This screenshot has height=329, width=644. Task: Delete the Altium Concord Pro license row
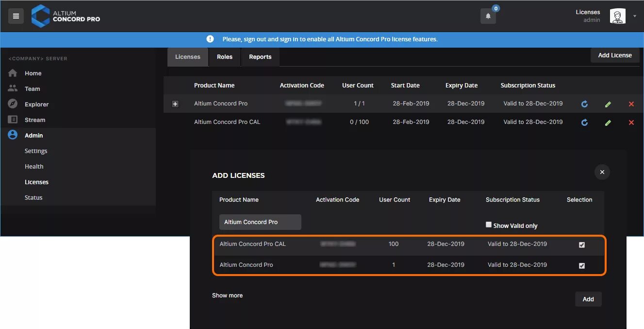tap(631, 104)
